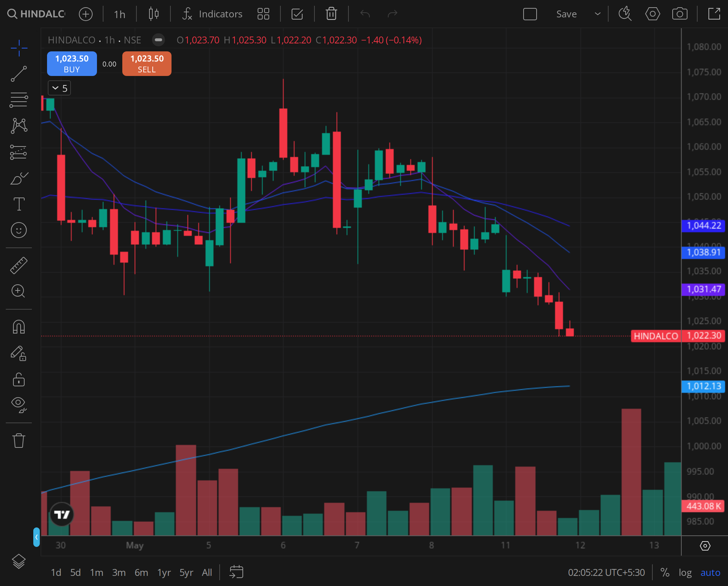
Task: Set range to 5d
Action: point(75,572)
